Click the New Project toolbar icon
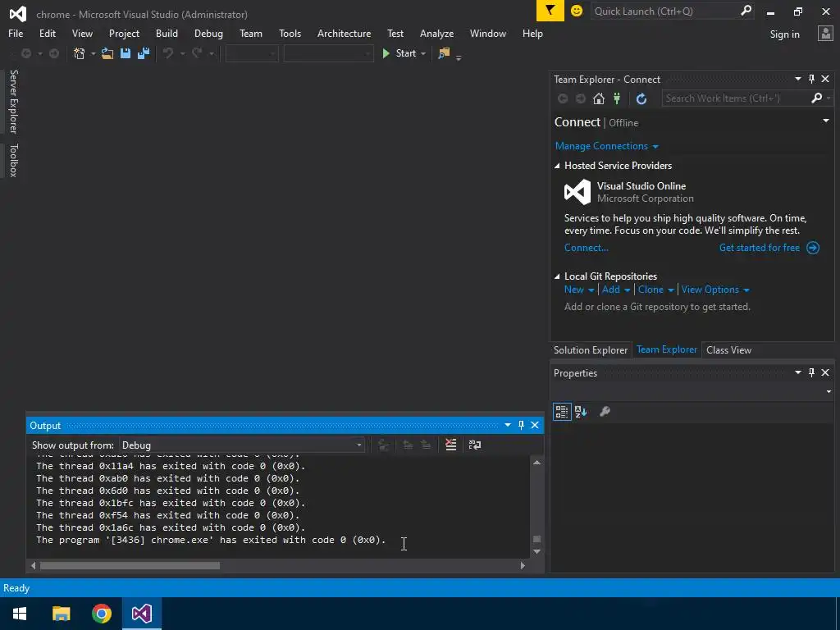Screen dimensions: 840x630 80,53
